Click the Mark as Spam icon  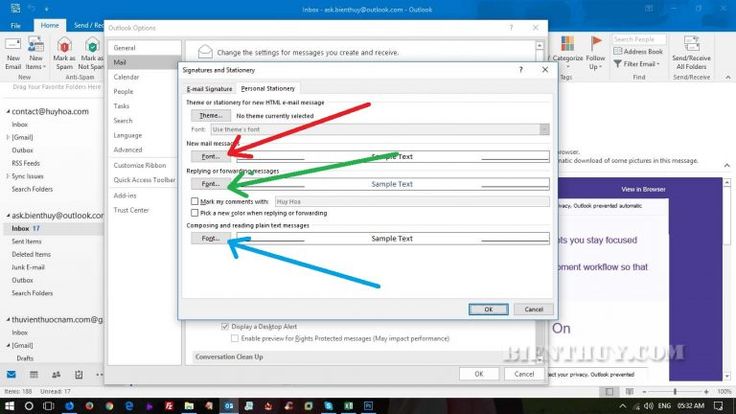click(x=64, y=46)
